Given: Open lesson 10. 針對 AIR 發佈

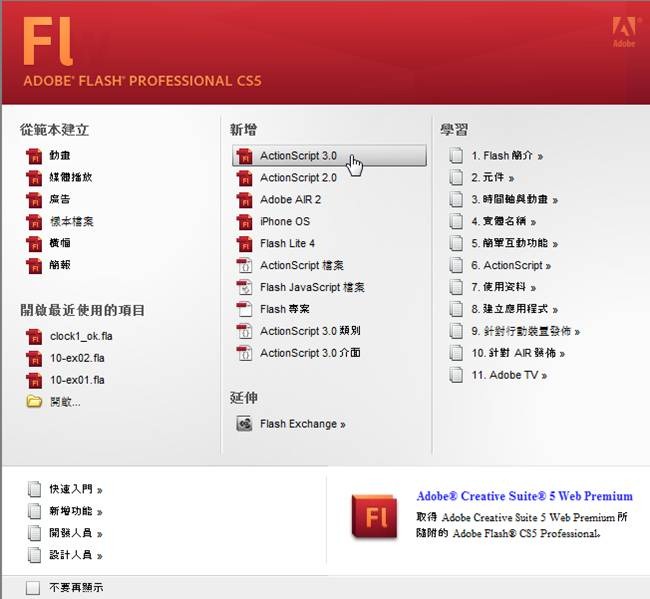Looking at the screenshot, I should (x=518, y=353).
